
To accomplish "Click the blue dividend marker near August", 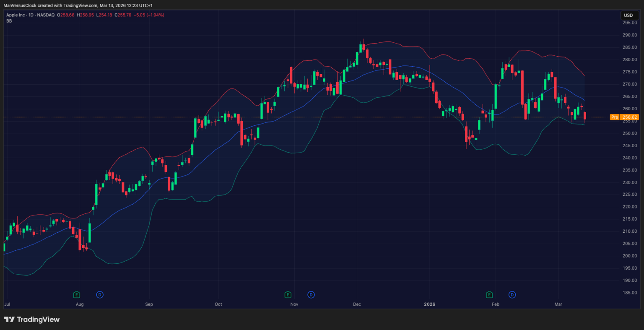I will pos(100,295).
